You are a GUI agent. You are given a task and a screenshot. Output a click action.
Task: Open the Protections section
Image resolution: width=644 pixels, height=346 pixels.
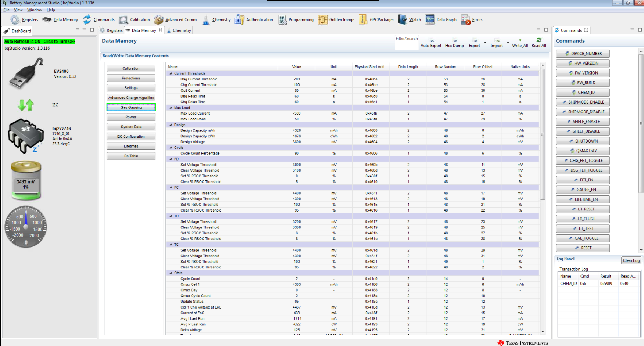[x=131, y=78]
